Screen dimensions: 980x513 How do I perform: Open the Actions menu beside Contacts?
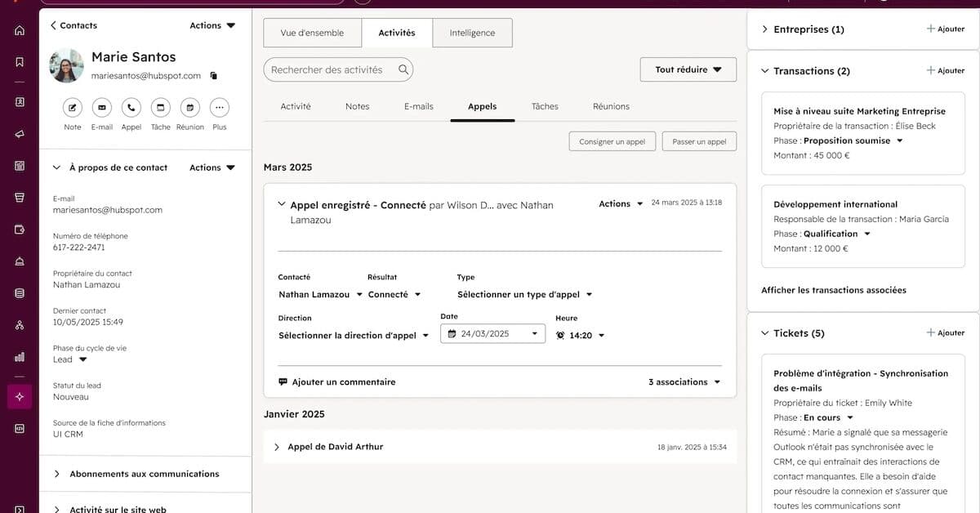[212, 25]
